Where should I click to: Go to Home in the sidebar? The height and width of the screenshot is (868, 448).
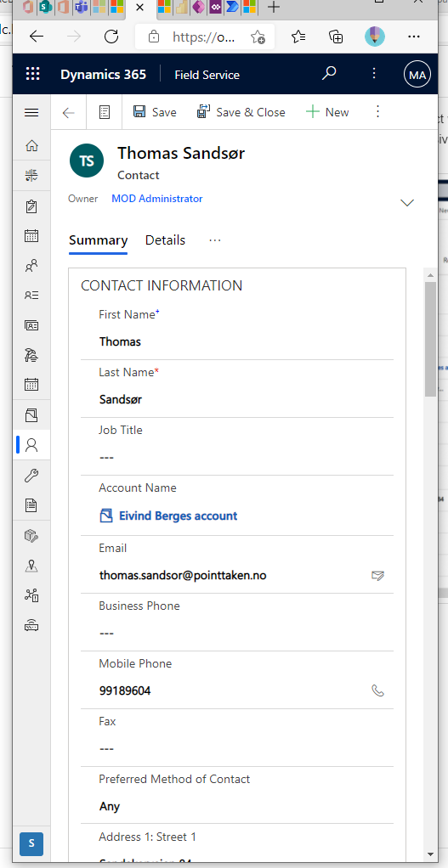click(x=31, y=146)
